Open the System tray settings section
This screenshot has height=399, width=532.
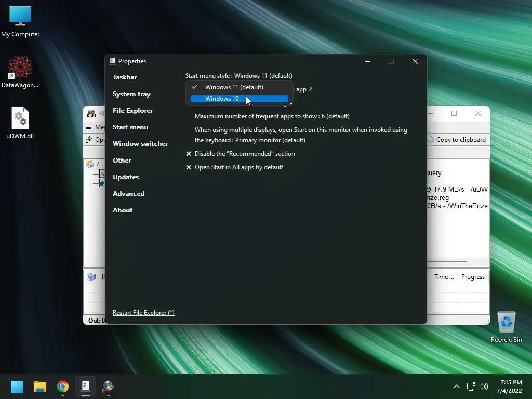[131, 94]
